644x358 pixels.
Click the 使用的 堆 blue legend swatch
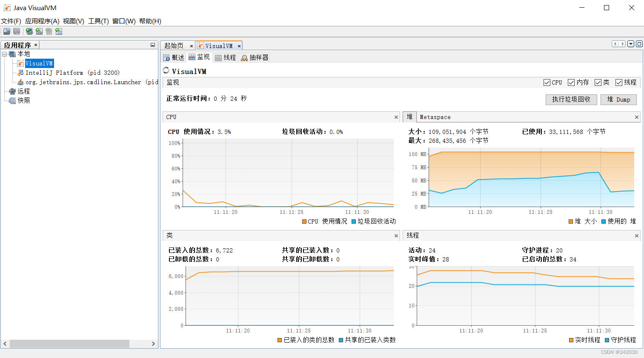[x=604, y=222]
